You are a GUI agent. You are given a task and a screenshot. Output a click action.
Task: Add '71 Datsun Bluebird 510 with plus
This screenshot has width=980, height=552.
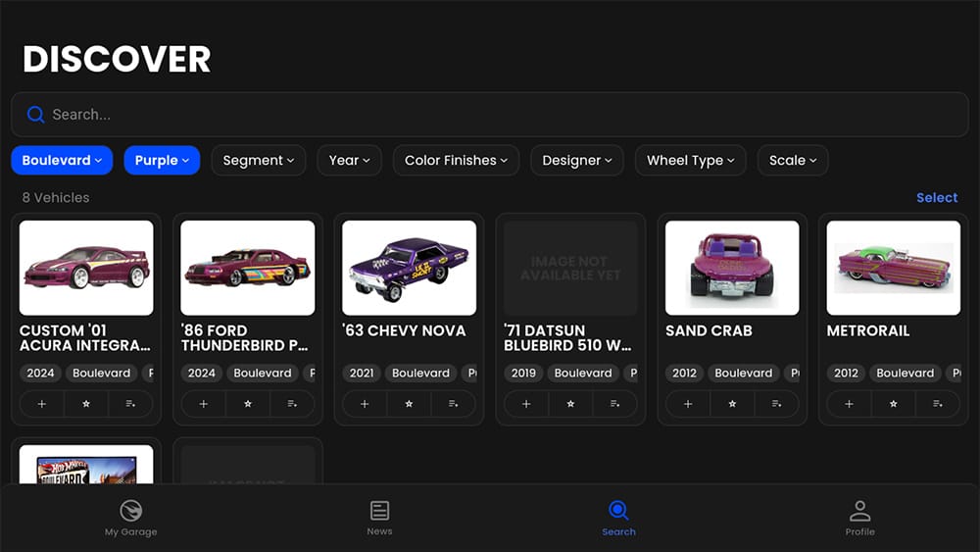[526, 404]
